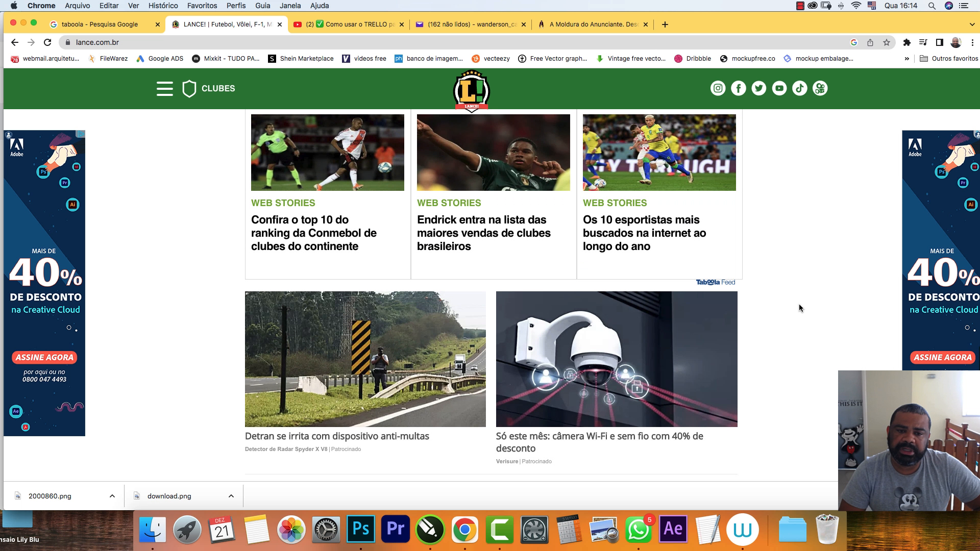Expand the hidden bookmarks overflow chevron
Screen dimensions: 980x551
coord(906,58)
